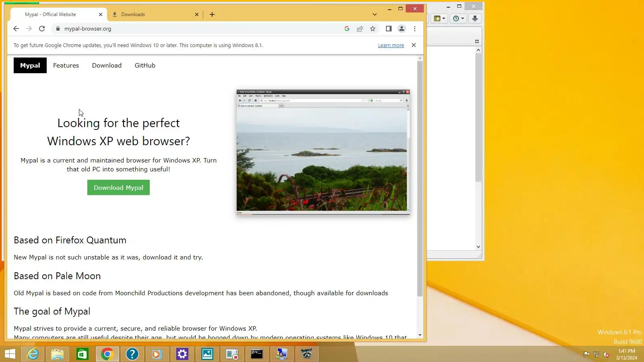Click the scroll-down arrow on Chrome's scrollbar
This screenshot has width=644, height=362.
tap(420, 335)
